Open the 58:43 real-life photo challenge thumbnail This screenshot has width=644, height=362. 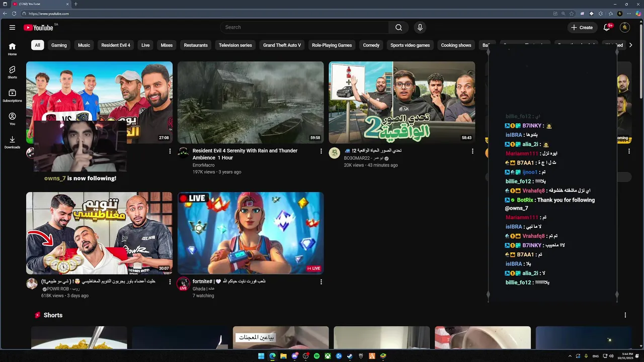[401, 103]
